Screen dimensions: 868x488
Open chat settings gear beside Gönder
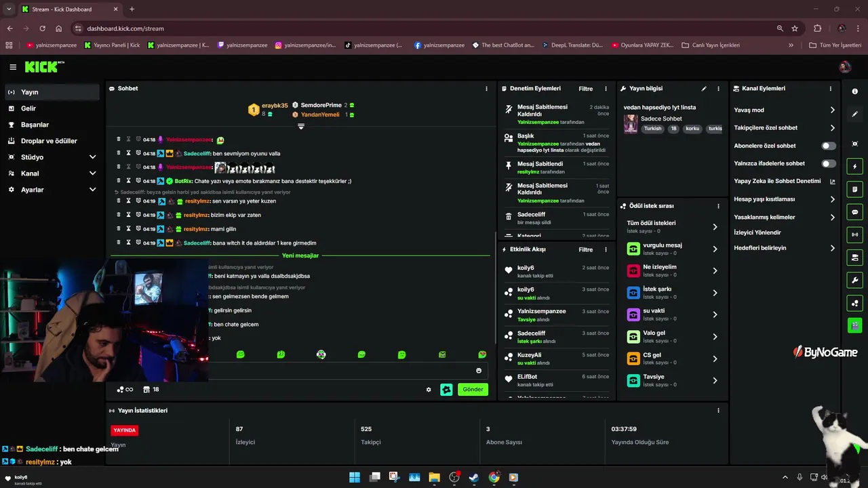[429, 390]
